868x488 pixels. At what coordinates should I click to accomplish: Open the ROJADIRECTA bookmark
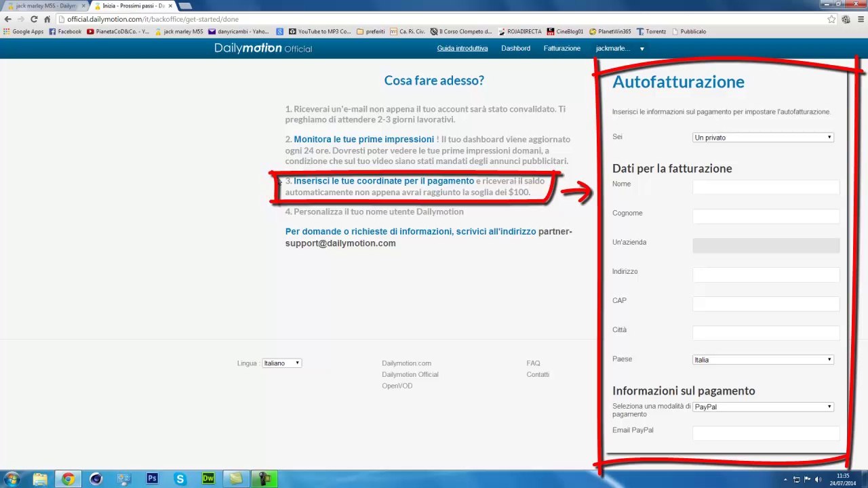click(519, 31)
